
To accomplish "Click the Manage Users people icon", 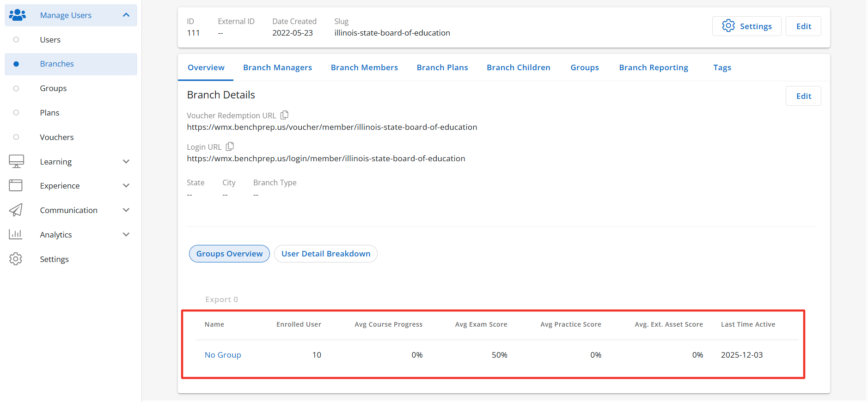I will coord(17,15).
